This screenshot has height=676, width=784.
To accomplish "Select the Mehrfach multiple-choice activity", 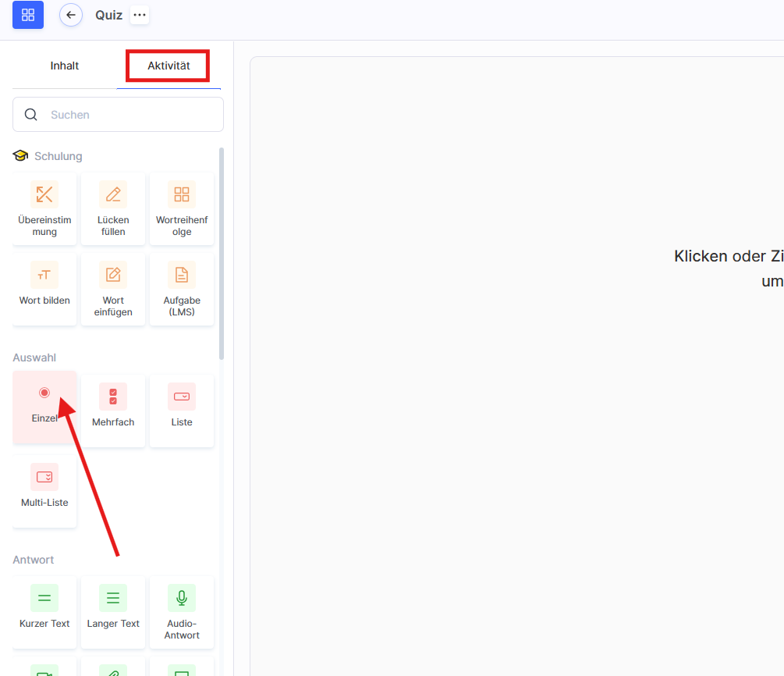I will pos(113,411).
